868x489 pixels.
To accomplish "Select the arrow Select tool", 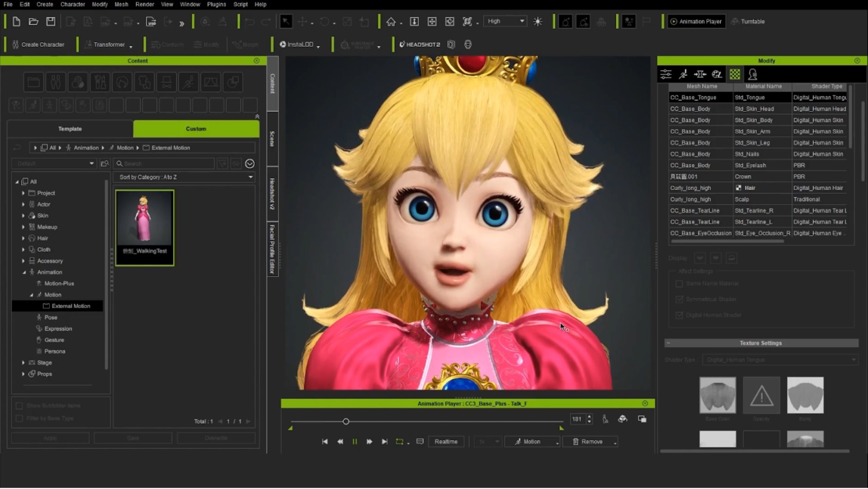I will pos(286,21).
